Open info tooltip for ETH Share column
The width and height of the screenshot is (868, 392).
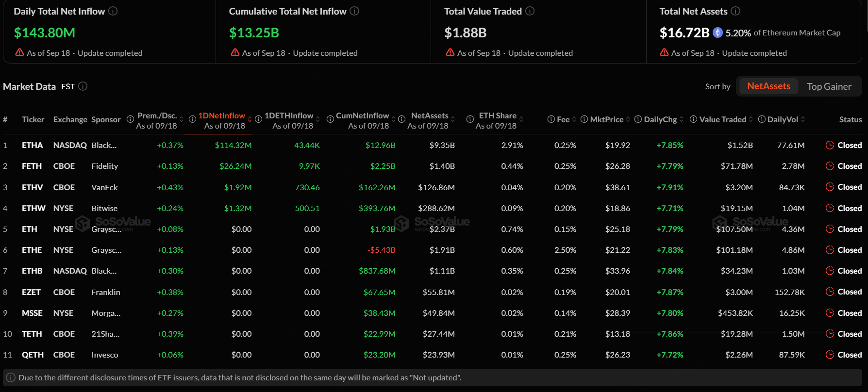coord(470,119)
